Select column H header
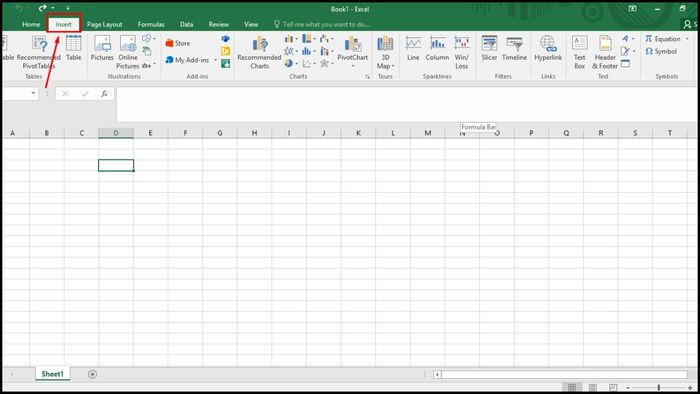Image resolution: width=700 pixels, height=394 pixels. (254, 133)
